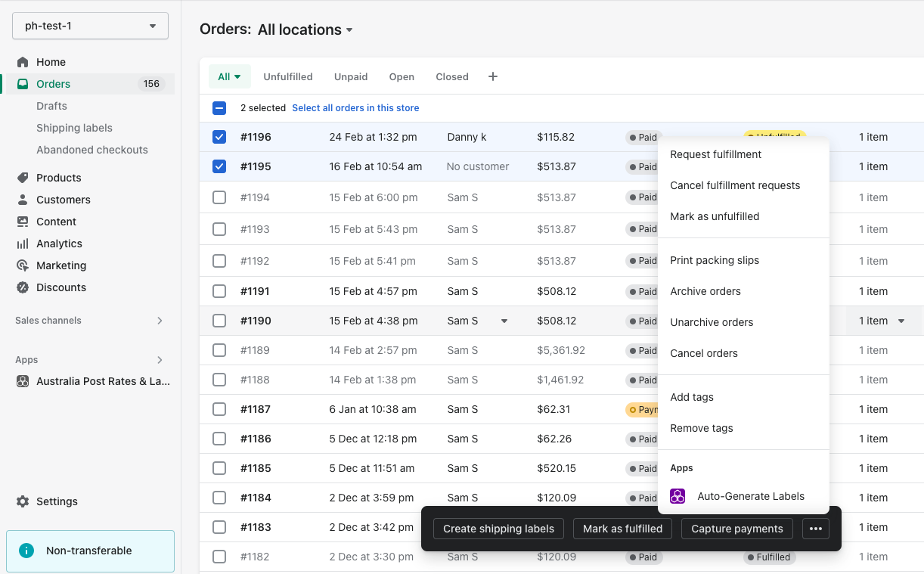924x574 pixels.
Task: Check the order #1184 checkbox
Action: [219, 498]
